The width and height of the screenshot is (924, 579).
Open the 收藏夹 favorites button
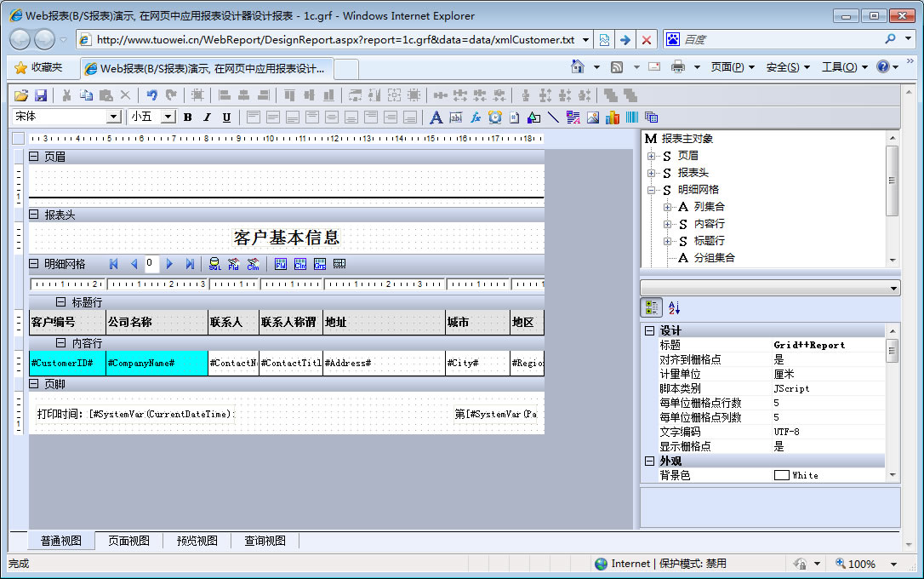(38, 67)
